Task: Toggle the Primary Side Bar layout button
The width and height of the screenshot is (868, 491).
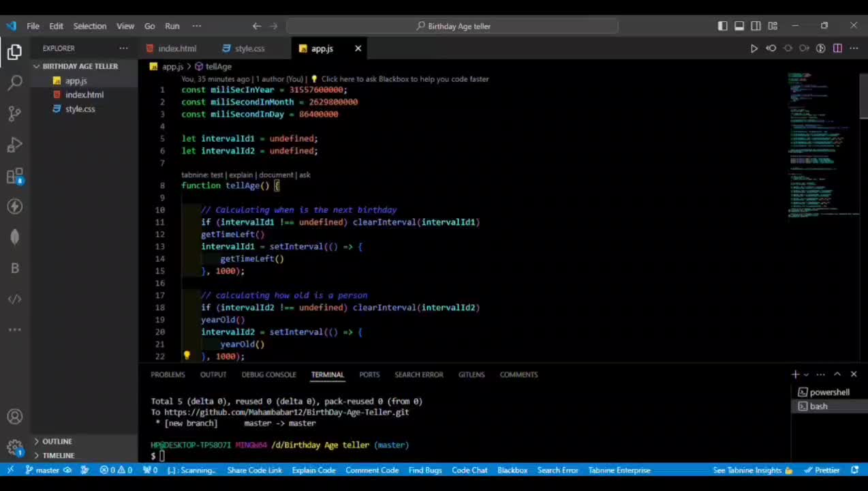Action: coord(722,26)
